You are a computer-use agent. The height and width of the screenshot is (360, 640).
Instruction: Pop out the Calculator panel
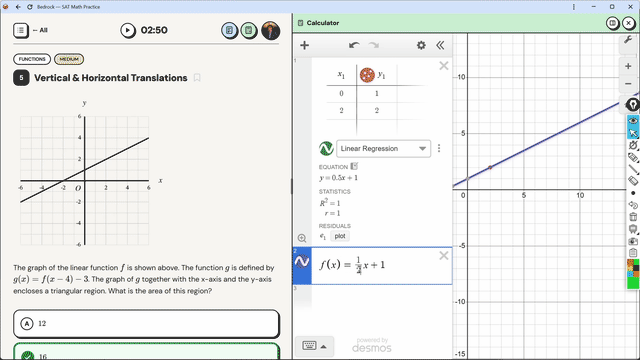coord(612,23)
